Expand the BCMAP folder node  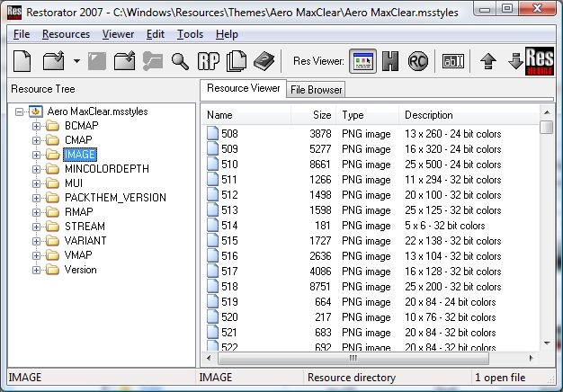click(36, 126)
